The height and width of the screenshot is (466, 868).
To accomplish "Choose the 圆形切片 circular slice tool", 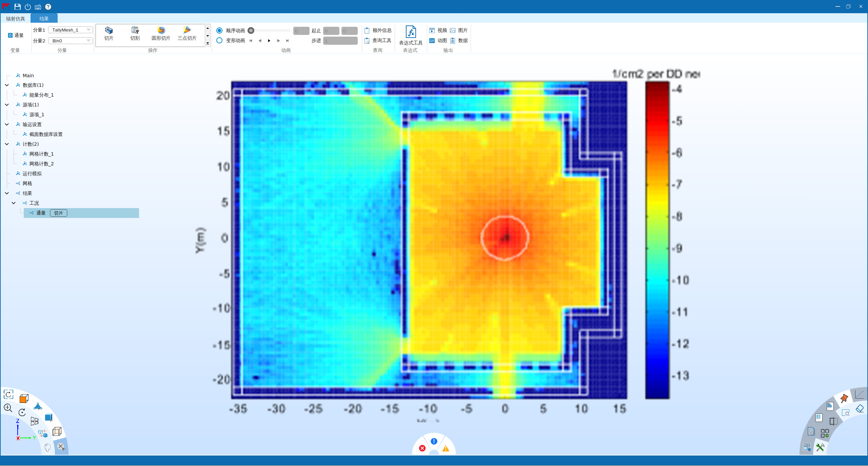I will click(161, 33).
